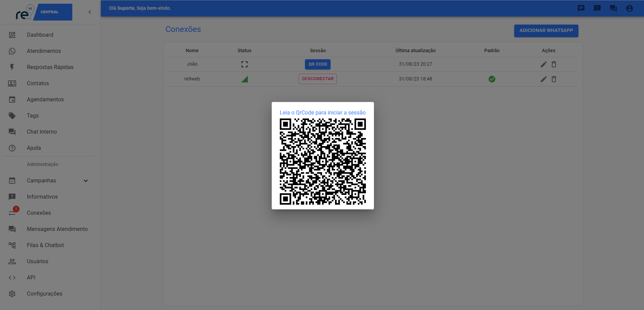Screen dimensions: 644x310
Task: Open Usuários in the sidebar
Action: pyautogui.click(x=50, y=262)
